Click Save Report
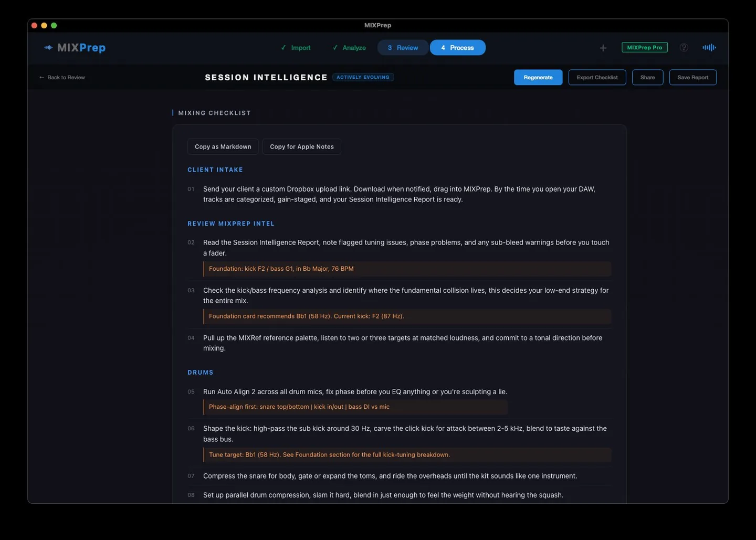 (692, 77)
